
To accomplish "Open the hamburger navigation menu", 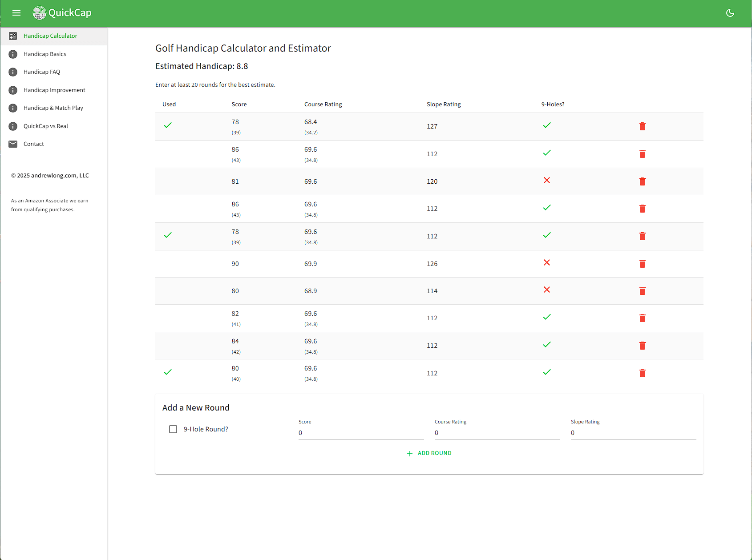I will (x=16, y=13).
